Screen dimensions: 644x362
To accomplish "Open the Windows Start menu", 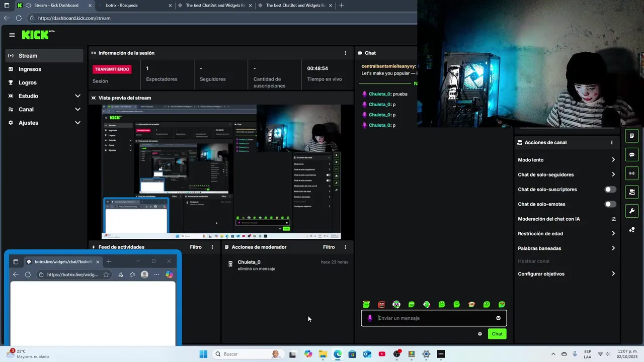I will click(x=203, y=354).
